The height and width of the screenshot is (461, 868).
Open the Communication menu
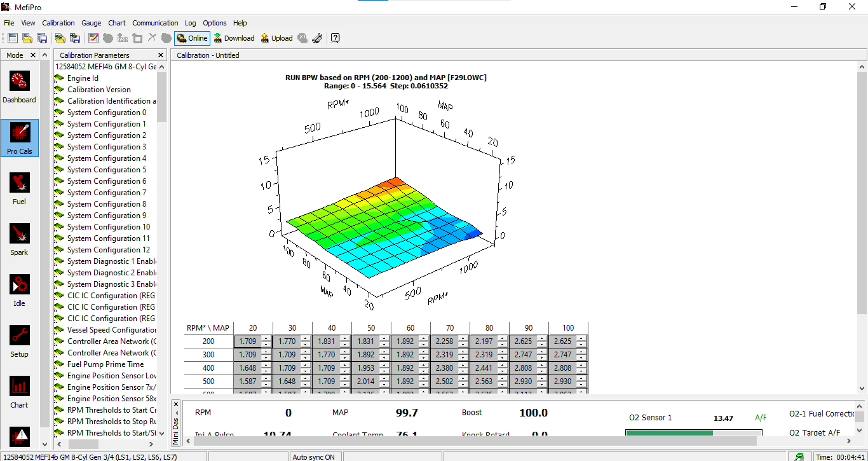(x=155, y=23)
